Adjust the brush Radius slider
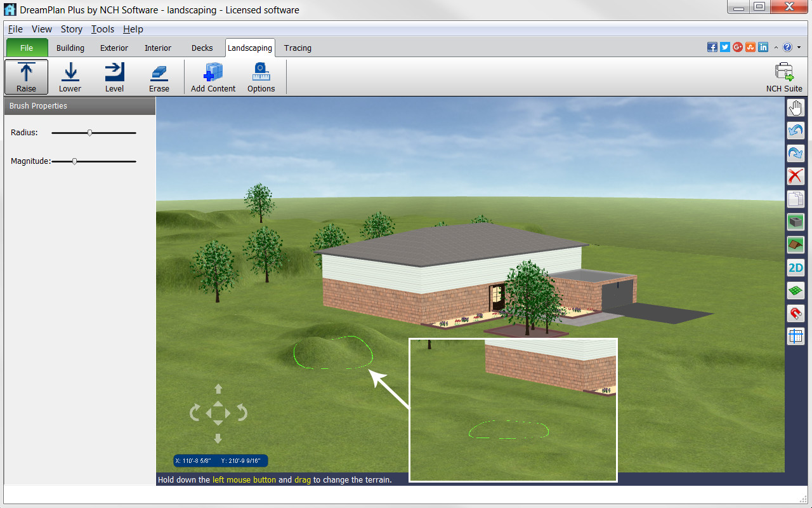Image resolution: width=812 pixels, height=508 pixels. (90, 133)
